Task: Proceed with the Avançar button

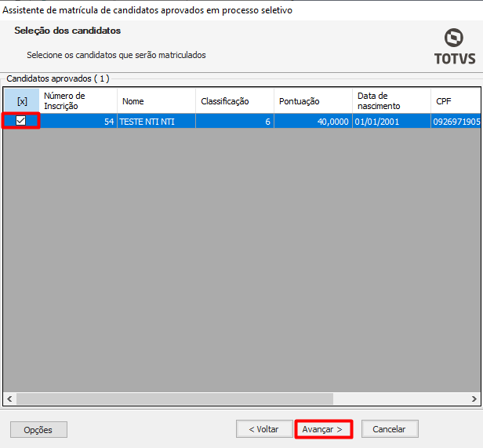Action: 323,429
